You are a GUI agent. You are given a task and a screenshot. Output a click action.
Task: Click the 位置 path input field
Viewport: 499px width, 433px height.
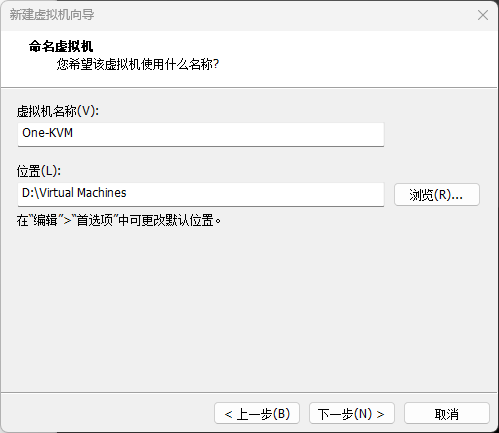tap(201, 194)
